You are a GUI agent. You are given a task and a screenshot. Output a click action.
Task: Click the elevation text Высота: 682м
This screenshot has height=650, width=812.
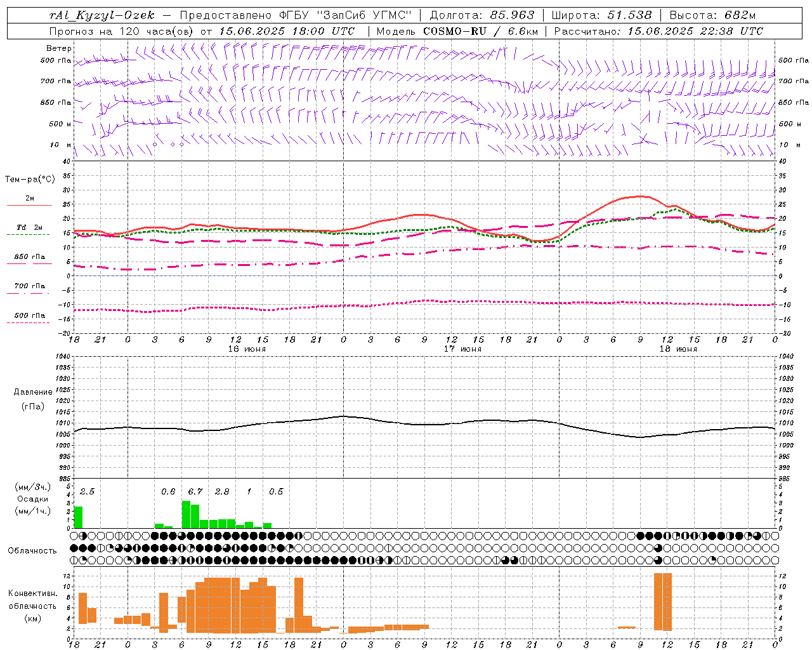tap(712, 15)
